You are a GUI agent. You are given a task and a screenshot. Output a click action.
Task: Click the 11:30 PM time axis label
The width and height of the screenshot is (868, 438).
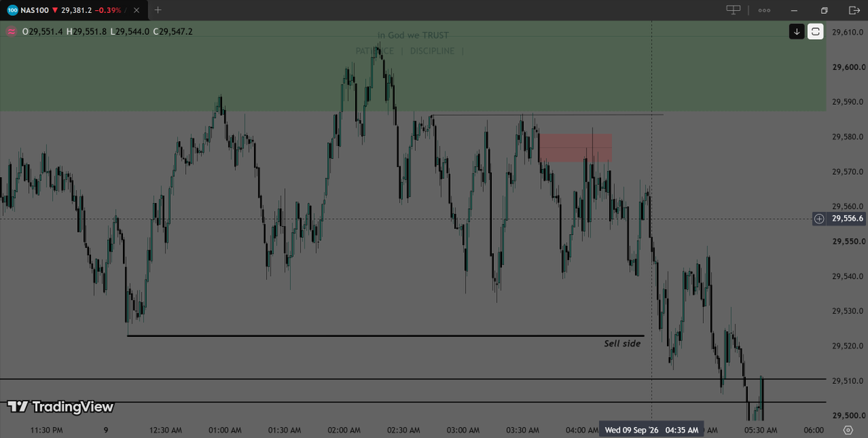tap(46, 430)
